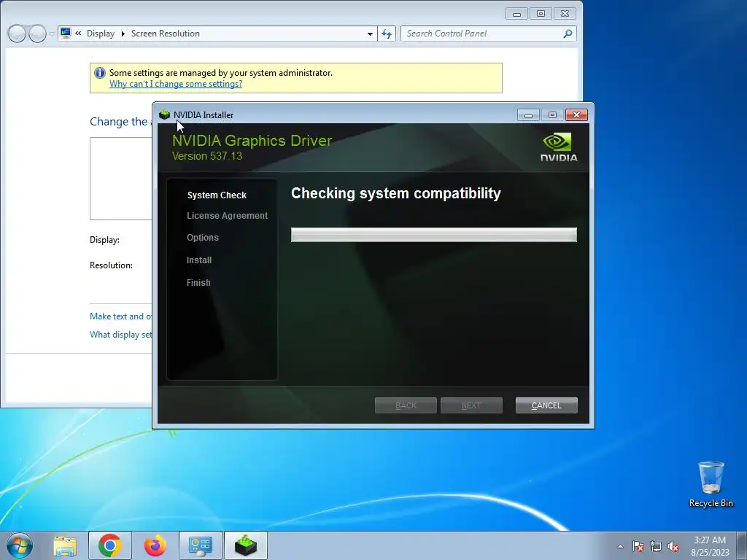Select System Check step in installer sidebar
Viewport: 747px width, 560px height.
coord(217,195)
